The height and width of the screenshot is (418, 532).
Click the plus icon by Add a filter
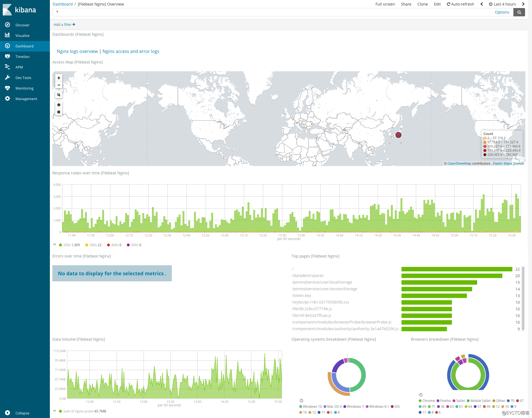point(74,24)
